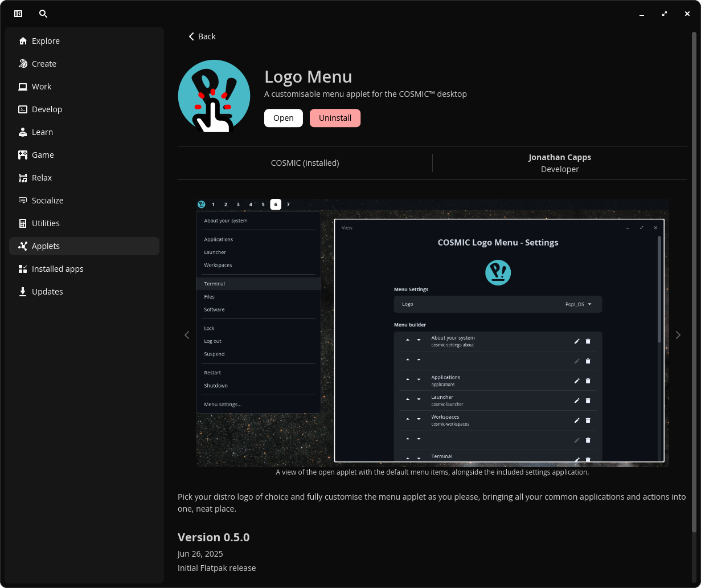This screenshot has height=588, width=701.
Task: Open the Updates page
Action: pyautogui.click(x=84, y=292)
